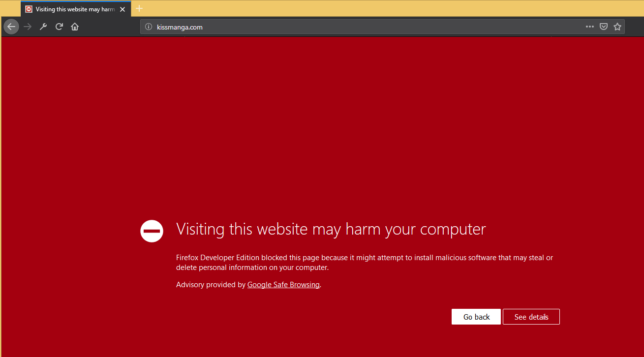Show site information for kissmanga.com
Viewport: 644px width, 357px height.
pyautogui.click(x=149, y=27)
